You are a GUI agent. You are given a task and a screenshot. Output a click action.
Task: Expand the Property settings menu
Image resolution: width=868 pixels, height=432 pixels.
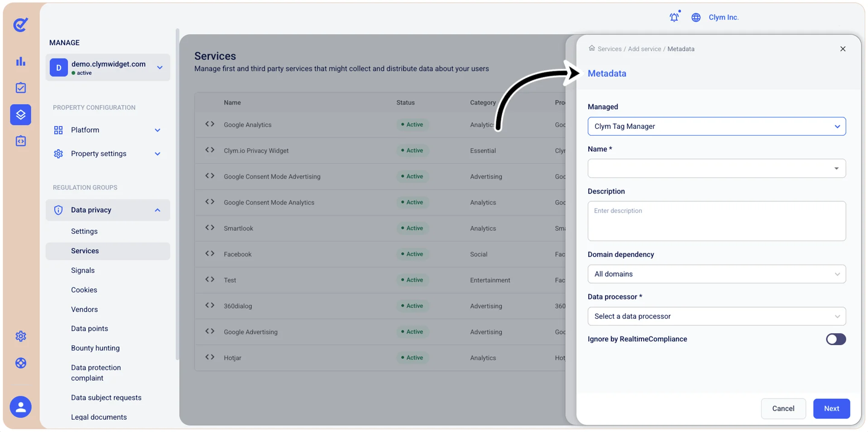[108, 154]
